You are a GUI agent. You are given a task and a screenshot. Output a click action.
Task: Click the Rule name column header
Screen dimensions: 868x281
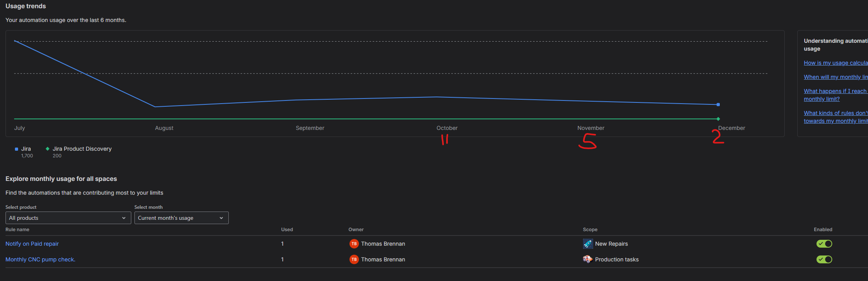point(17,230)
